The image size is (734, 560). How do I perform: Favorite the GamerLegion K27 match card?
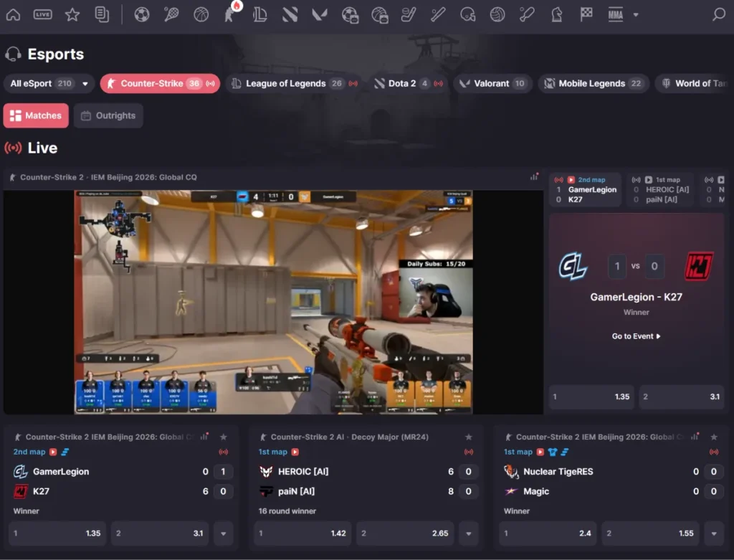click(224, 437)
